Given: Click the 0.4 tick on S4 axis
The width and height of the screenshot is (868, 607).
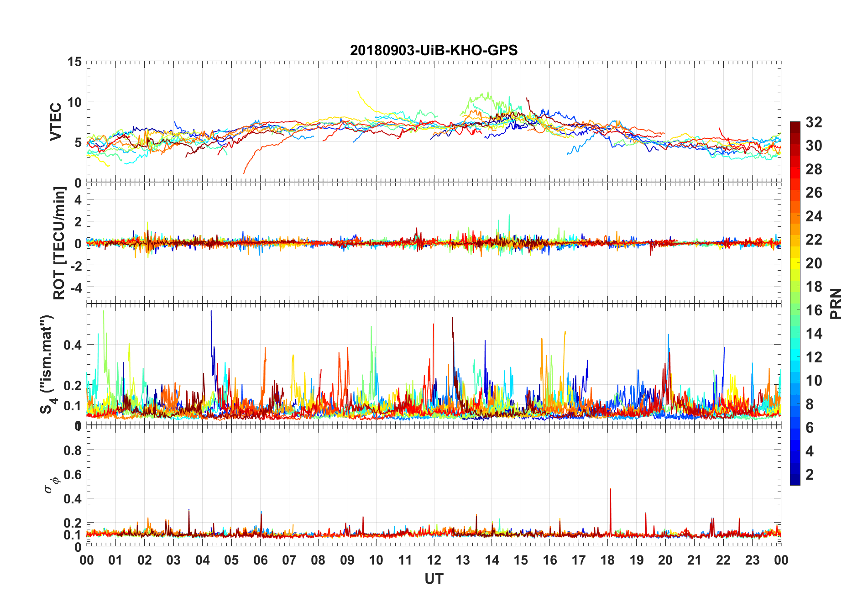Looking at the screenshot, I should click(73, 345).
